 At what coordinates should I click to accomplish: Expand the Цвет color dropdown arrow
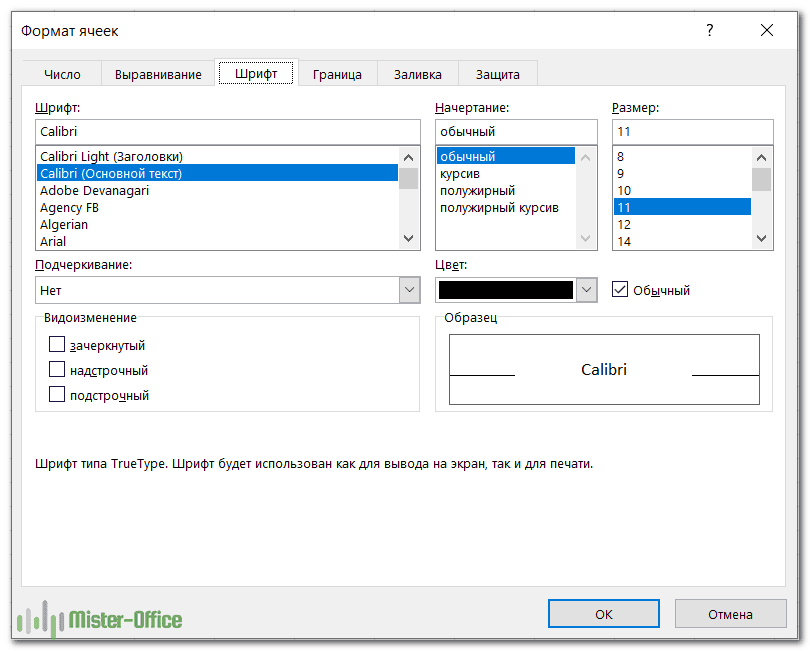coord(587,290)
